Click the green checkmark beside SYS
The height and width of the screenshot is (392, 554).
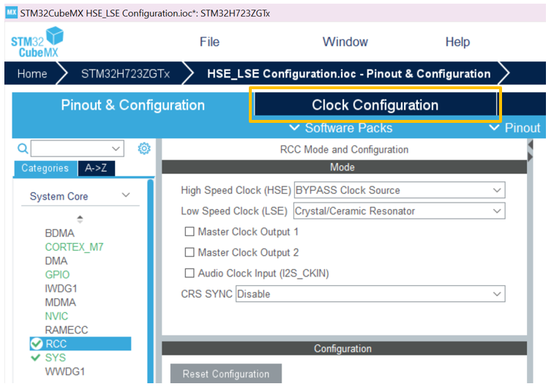(36, 358)
